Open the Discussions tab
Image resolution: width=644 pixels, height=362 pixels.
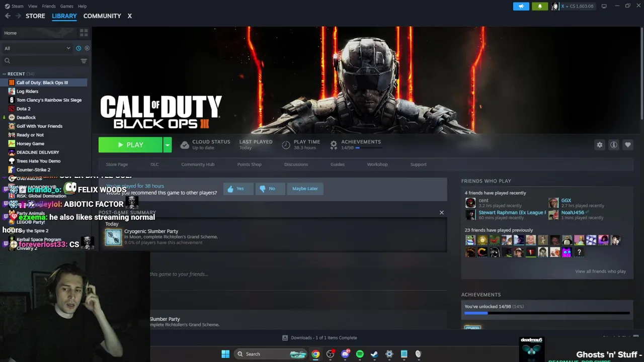[x=296, y=164]
